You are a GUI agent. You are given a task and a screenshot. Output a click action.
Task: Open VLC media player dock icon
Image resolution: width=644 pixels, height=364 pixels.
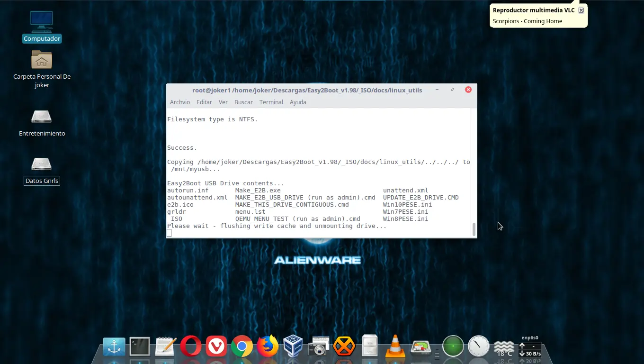pyautogui.click(x=395, y=346)
